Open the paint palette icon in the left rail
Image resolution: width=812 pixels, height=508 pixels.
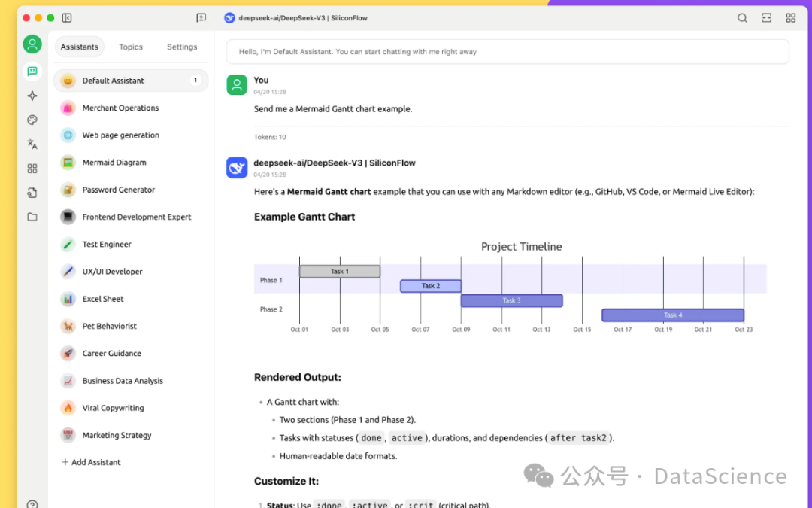32,120
